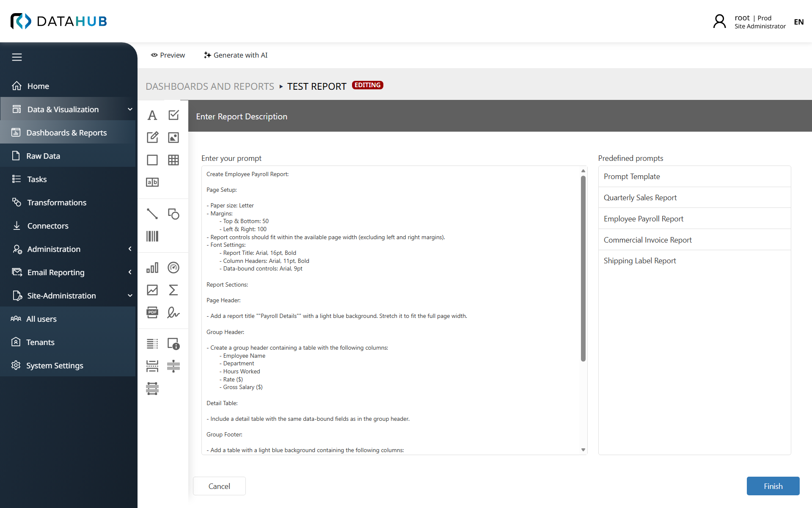Image resolution: width=812 pixels, height=508 pixels.
Task: Click the Finish button
Action: point(773,486)
